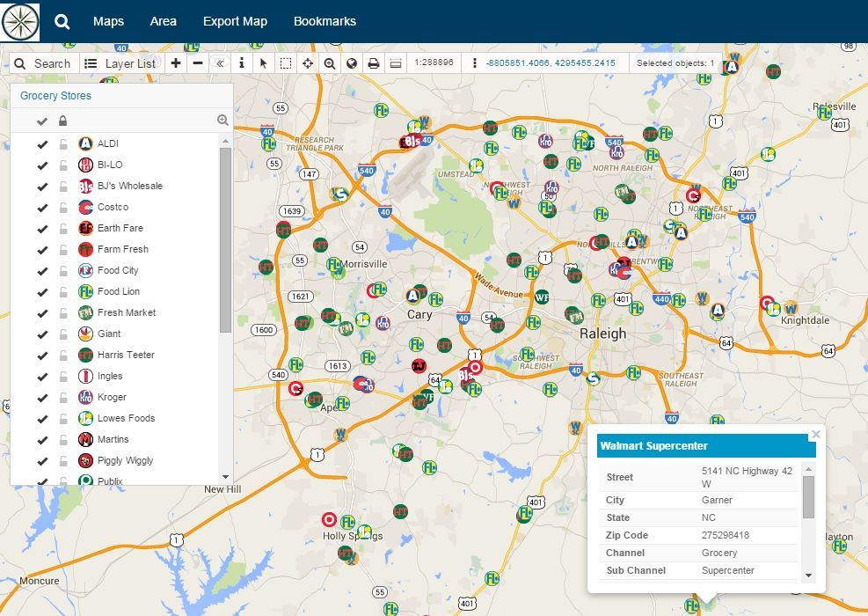Click the compass logo icon
Screen dimensions: 868x616
tap(20, 22)
